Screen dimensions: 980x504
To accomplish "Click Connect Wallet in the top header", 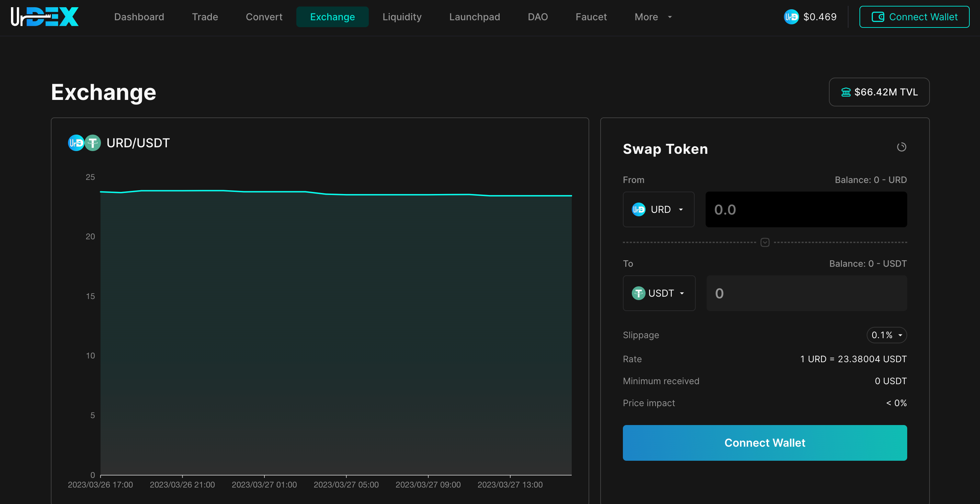I will pyautogui.click(x=914, y=17).
